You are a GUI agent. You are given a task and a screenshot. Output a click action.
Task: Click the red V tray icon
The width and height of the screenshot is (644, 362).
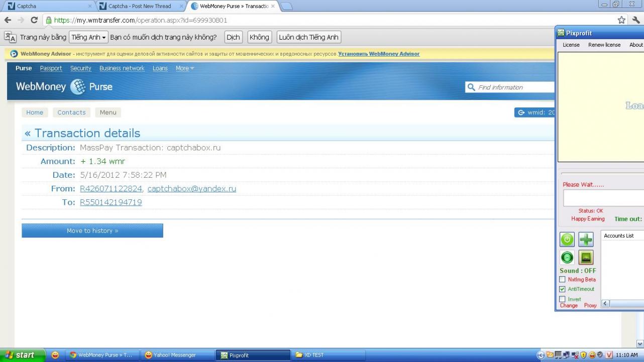[609, 355]
